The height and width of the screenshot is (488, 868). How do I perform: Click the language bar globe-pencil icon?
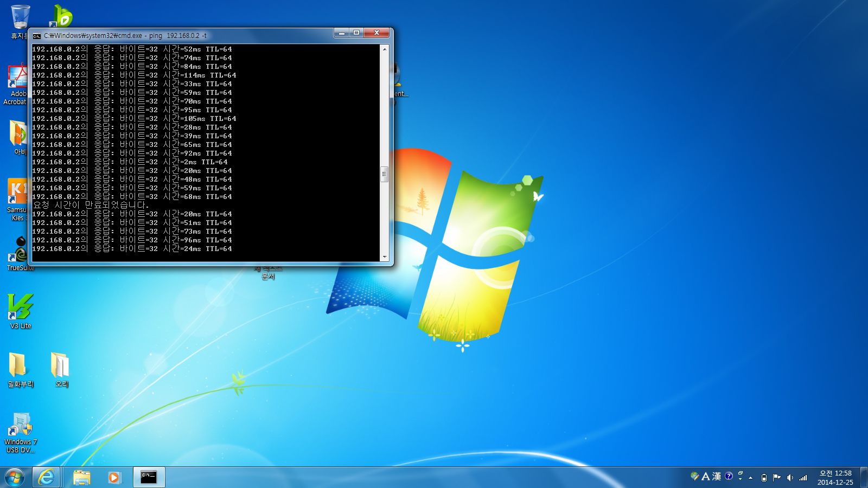pos(694,476)
